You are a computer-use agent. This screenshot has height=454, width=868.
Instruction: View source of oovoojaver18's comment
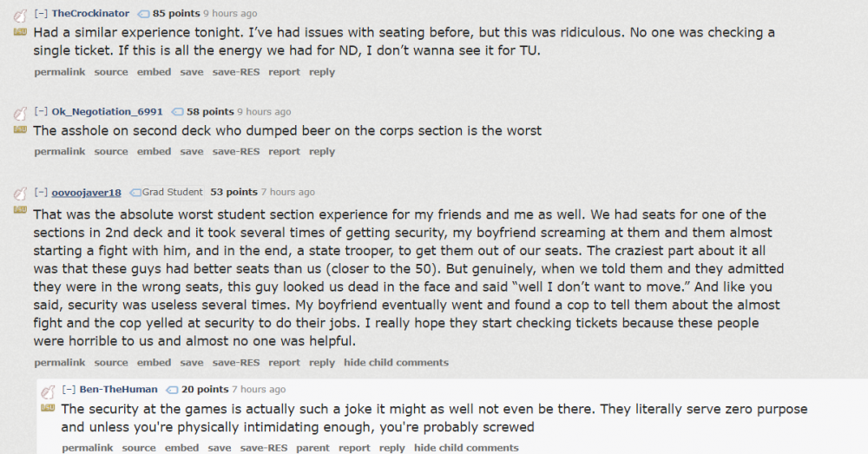pyautogui.click(x=110, y=363)
